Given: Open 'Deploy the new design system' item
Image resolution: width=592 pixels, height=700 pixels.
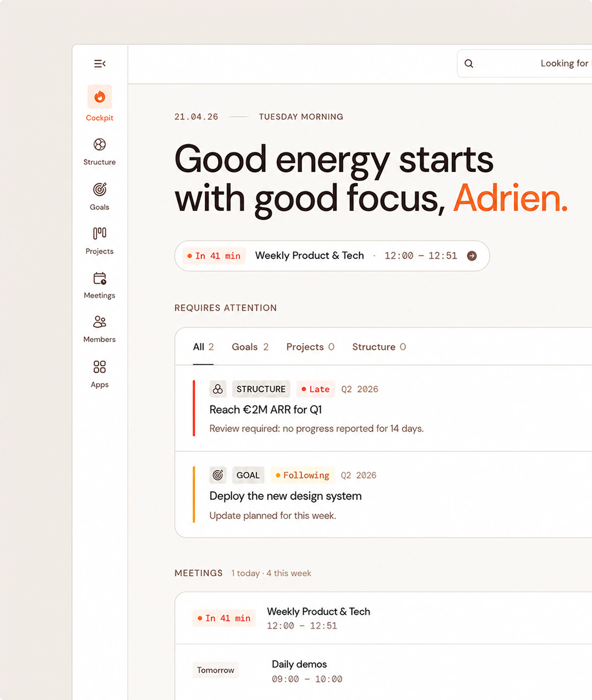Looking at the screenshot, I should coord(286,496).
